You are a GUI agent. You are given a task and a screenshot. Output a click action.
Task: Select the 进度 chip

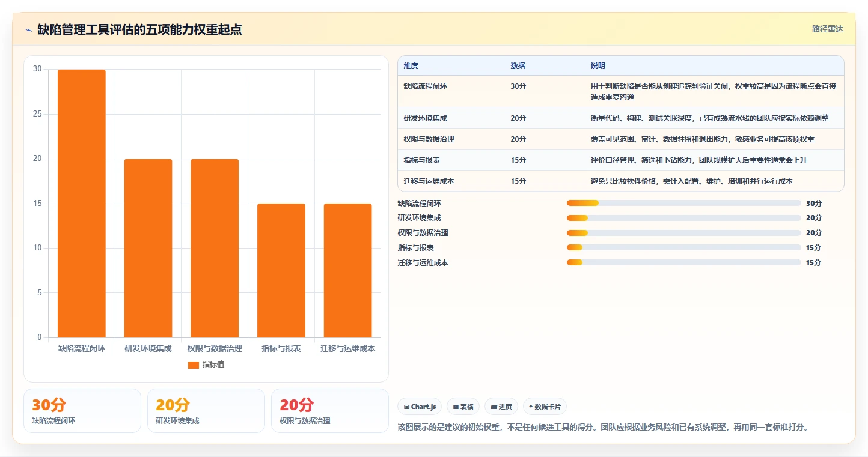tap(501, 407)
